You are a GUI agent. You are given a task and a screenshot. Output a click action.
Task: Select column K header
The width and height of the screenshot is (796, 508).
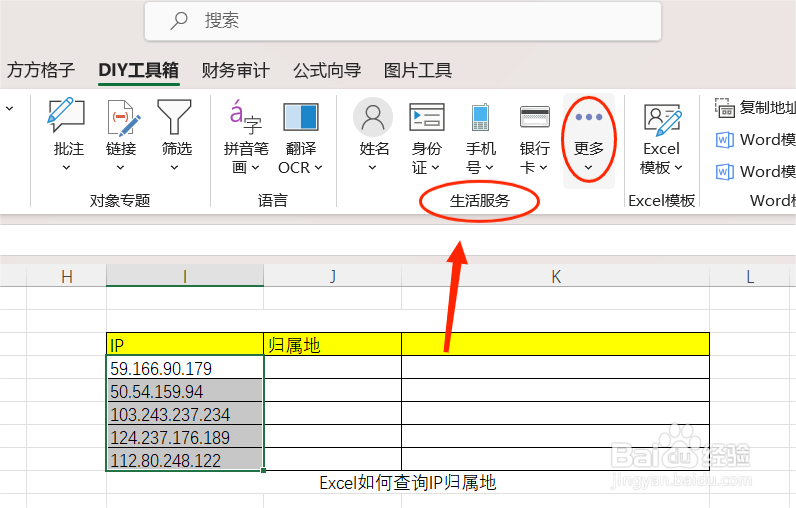coord(556,277)
